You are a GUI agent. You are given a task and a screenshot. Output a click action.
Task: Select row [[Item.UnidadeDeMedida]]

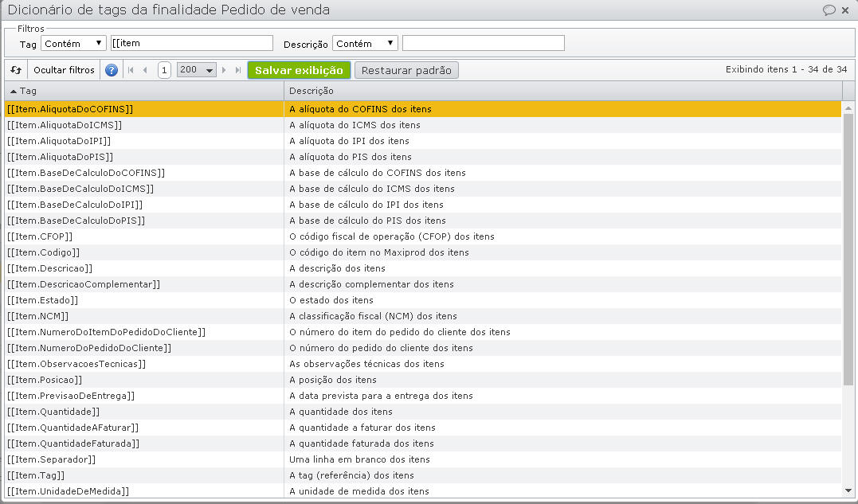click(423, 490)
